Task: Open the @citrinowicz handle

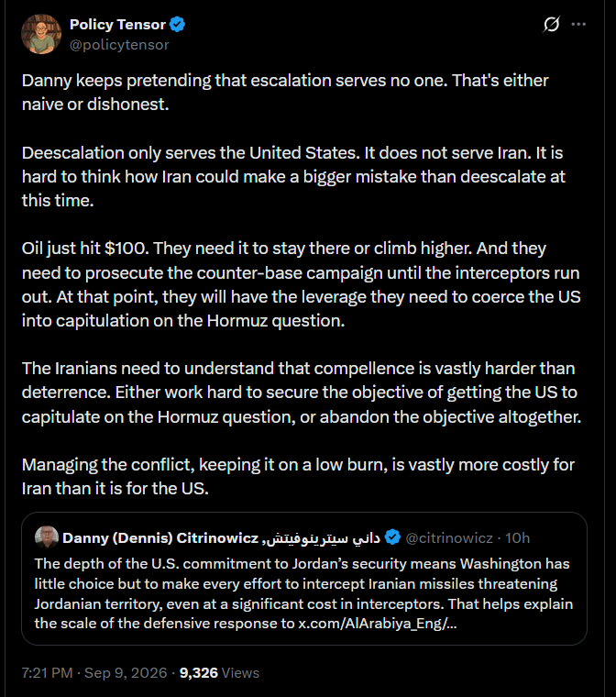Action: (x=449, y=537)
